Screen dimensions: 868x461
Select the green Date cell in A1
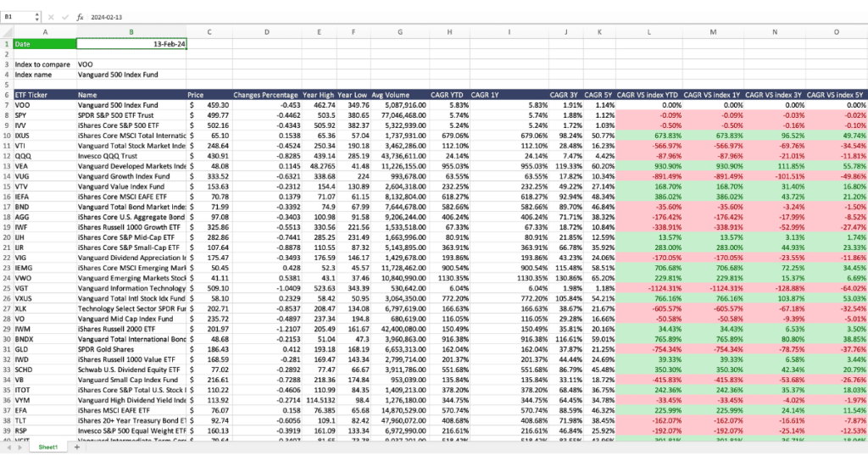(44, 43)
